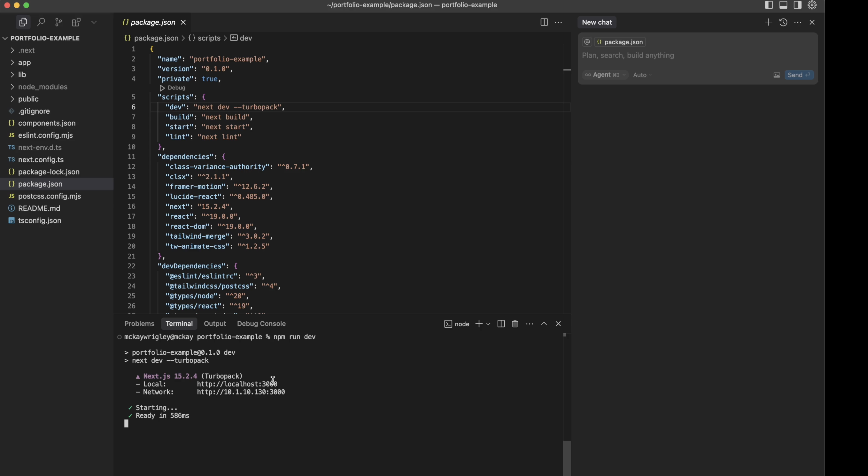Toggle secondary sidebar layout icon

point(798,5)
